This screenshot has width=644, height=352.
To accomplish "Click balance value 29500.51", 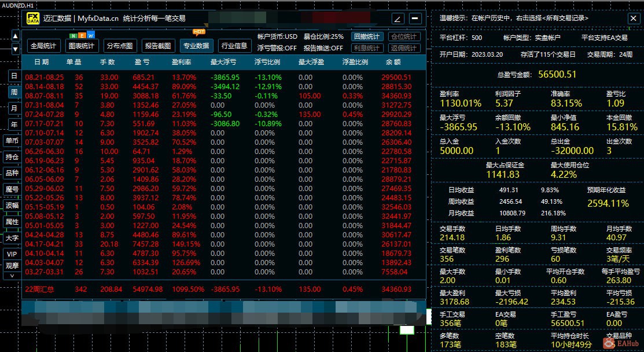I will [x=396, y=77].
